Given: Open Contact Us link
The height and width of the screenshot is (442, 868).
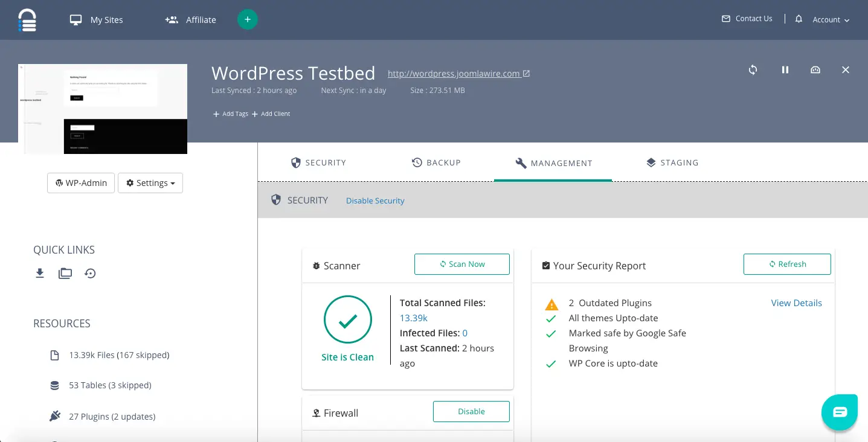Looking at the screenshot, I should pos(747,19).
